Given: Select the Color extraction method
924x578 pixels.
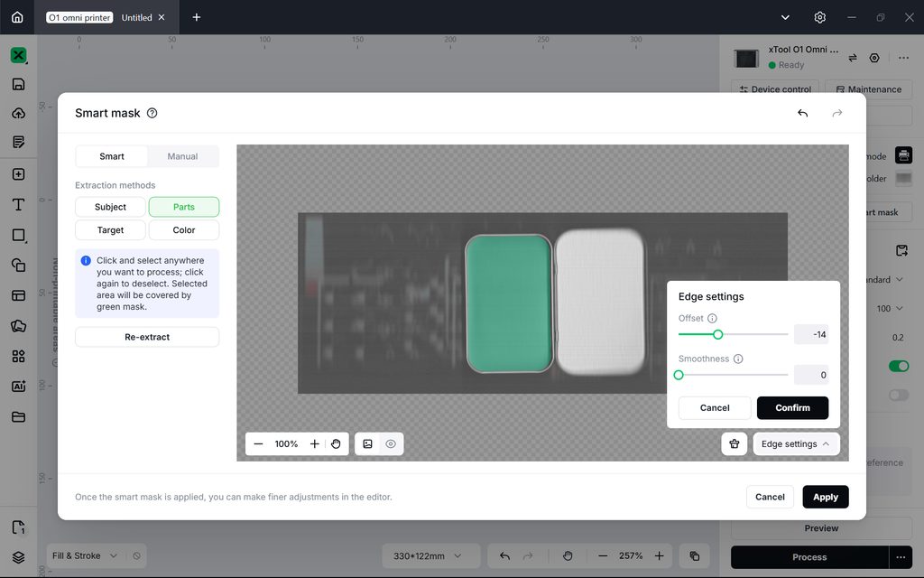Looking at the screenshot, I should click(184, 230).
